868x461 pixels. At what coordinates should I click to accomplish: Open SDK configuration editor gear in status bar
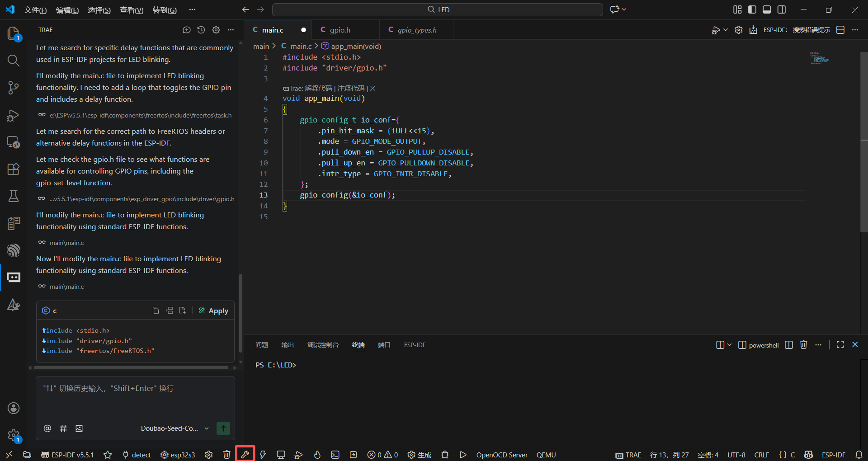coord(208,455)
